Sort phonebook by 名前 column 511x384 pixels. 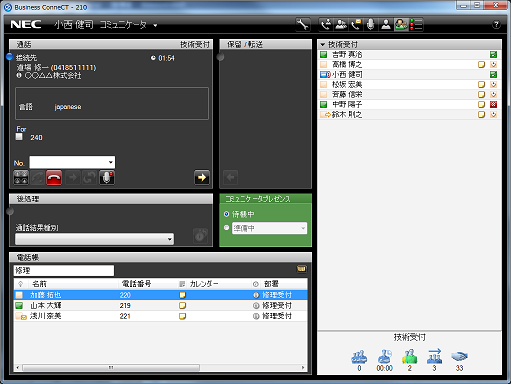[39, 284]
